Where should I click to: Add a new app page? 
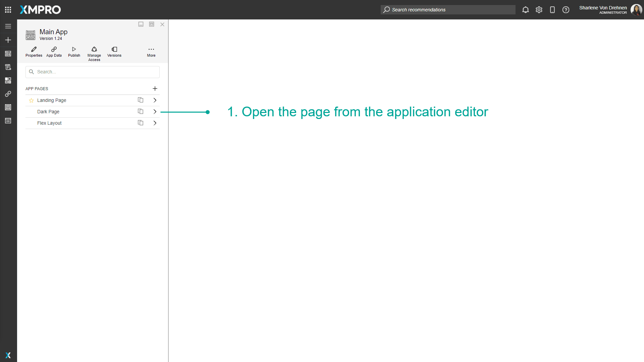point(155,88)
